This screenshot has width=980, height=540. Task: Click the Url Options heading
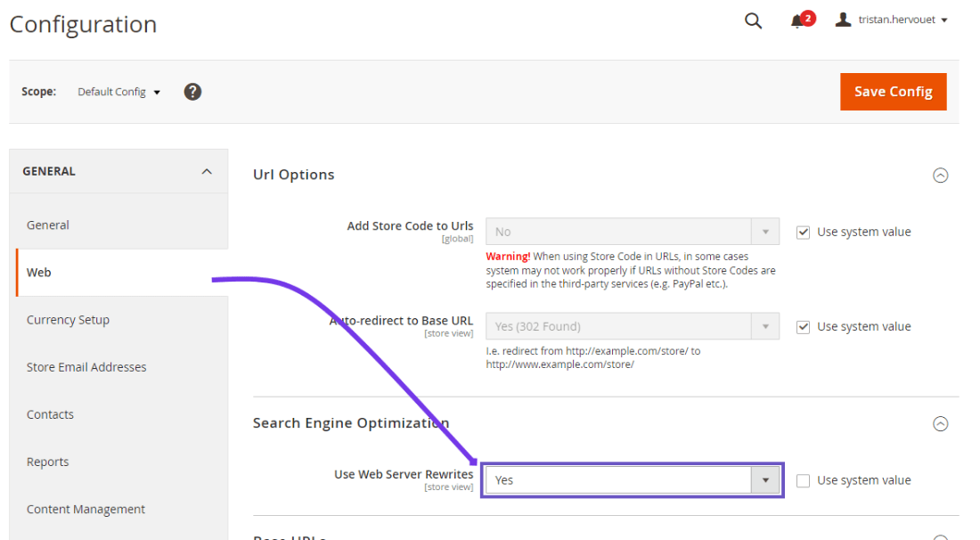[x=294, y=175]
